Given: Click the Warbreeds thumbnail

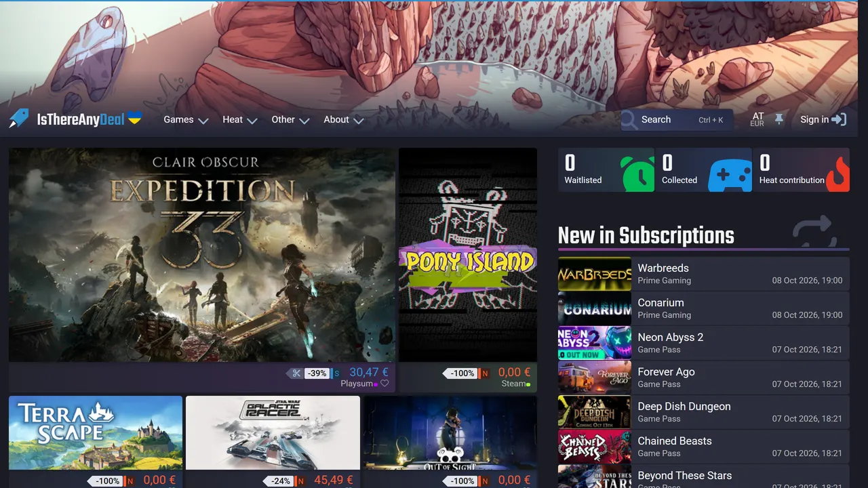Looking at the screenshot, I should [x=595, y=274].
